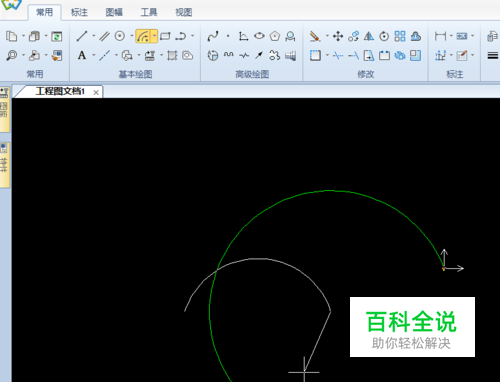Expand the Dimension tool dropdown arrow

(451, 36)
